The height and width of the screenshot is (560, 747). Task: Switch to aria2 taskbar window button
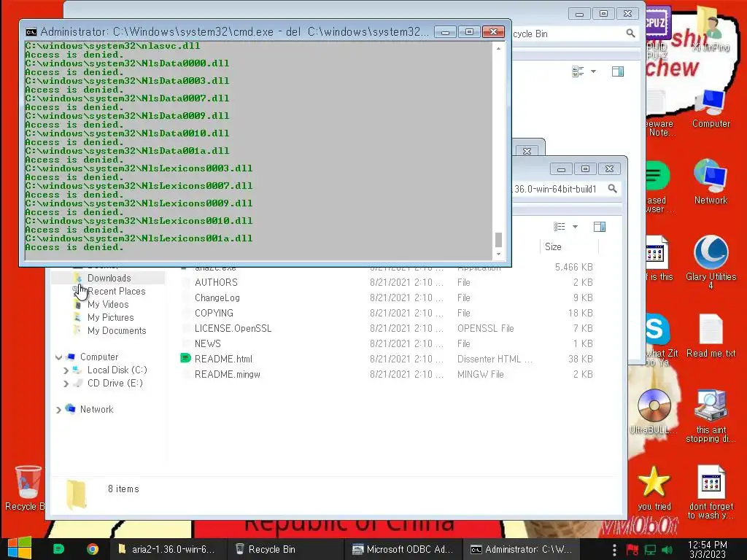(x=167, y=549)
